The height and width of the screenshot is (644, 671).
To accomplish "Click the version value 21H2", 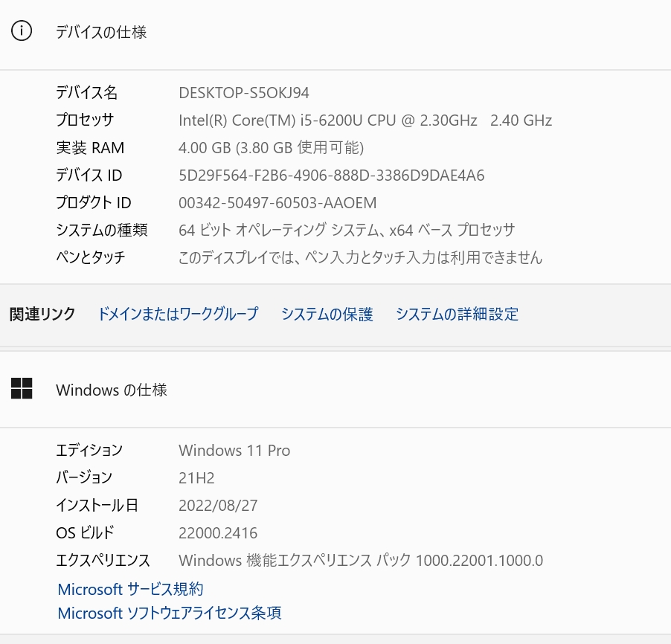I will pyautogui.click(x=196, y=478).
